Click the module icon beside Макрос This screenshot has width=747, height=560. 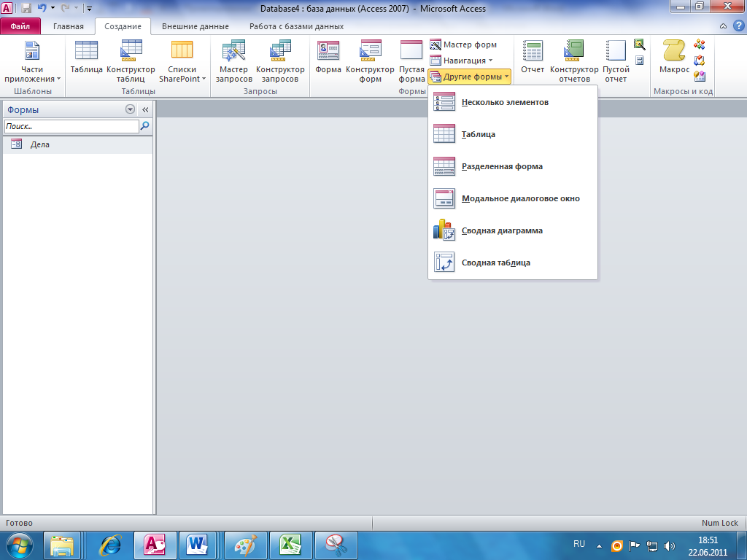(x=700, y=44)
